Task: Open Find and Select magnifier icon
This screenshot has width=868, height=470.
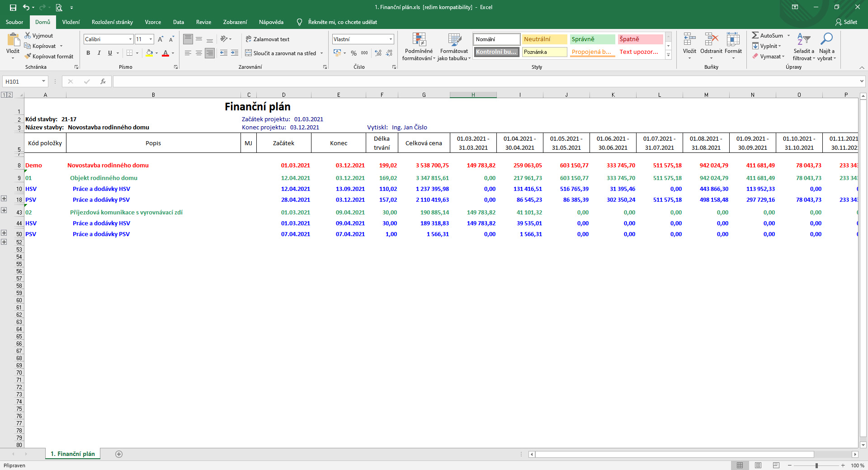Action: 826,40
